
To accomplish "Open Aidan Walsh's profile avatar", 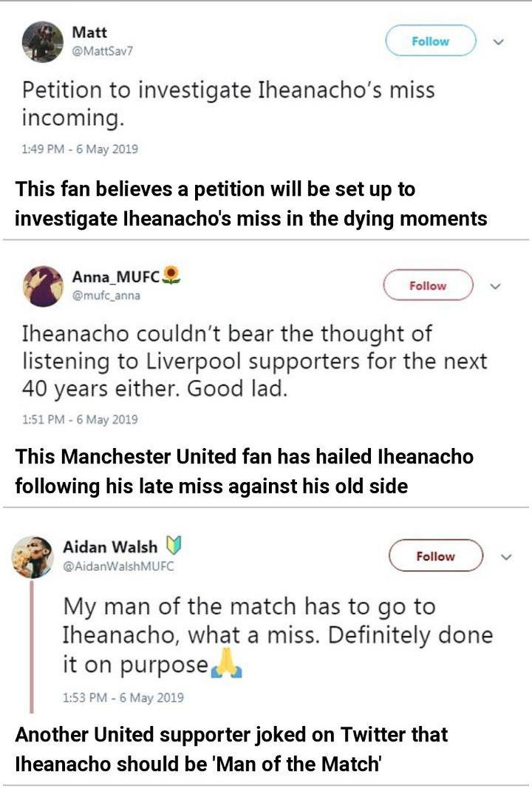I will click(33, 557).
